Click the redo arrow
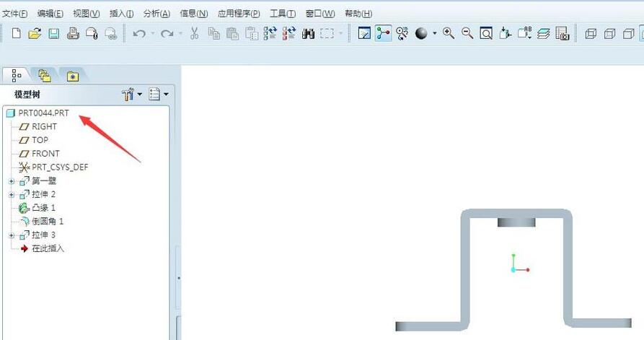Screen dimensions: 644x340 pos(167,33)
